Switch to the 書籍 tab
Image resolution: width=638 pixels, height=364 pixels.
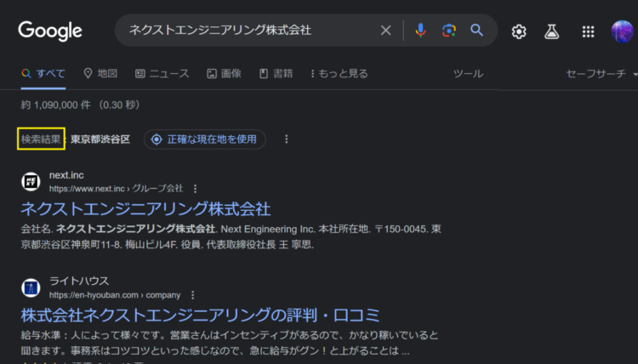click(x=276, y=74)
